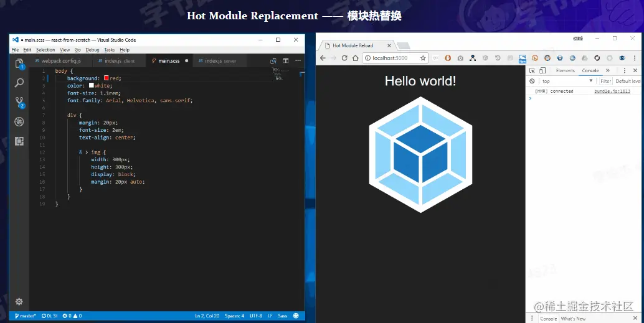Open the editor More Actions ellipsis
The height and width of the screenshot is (323, 644).
tap(298, 61)
